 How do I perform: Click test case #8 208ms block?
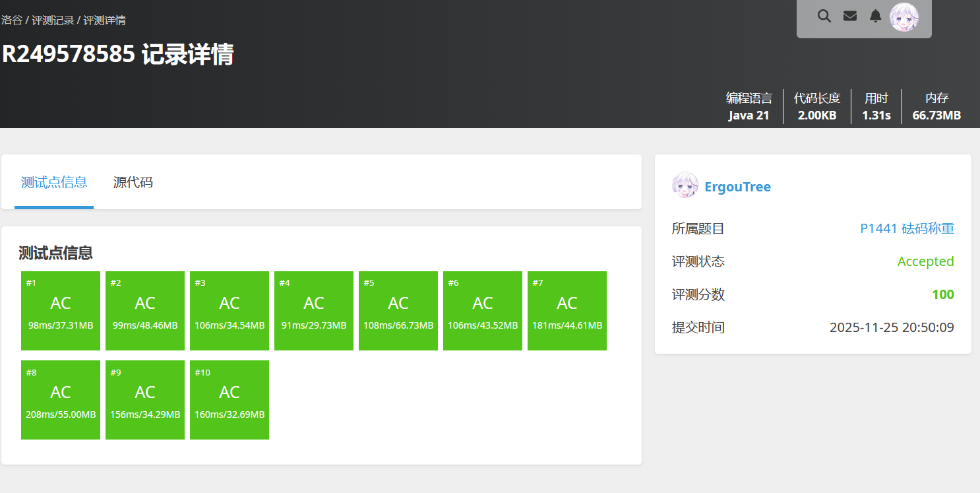click(x=61, y=400)
